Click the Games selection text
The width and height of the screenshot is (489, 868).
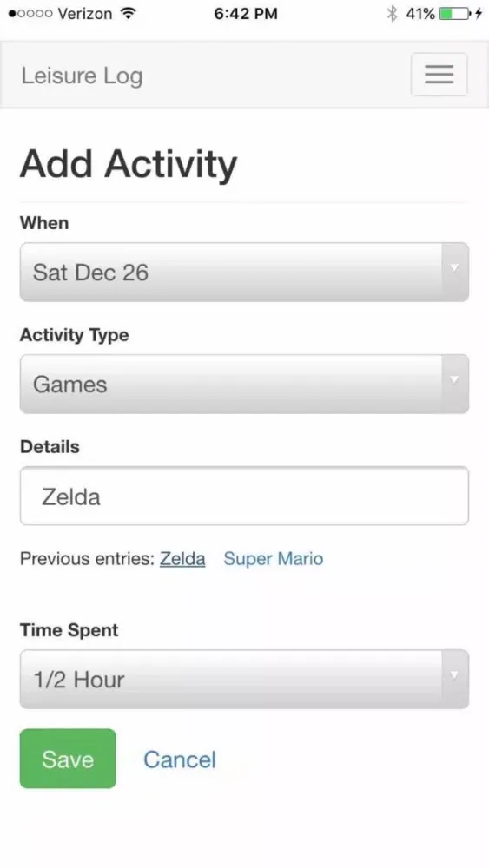(69, 385)
